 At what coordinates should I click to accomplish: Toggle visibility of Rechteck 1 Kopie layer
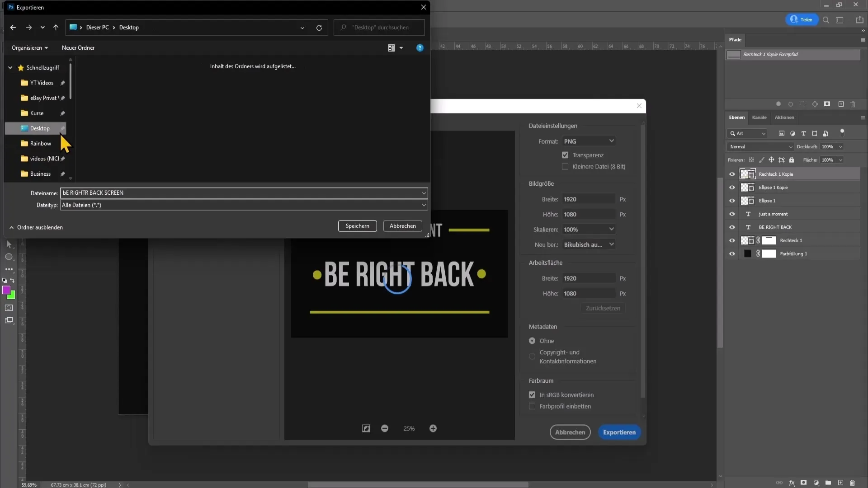pyautogui.click(x=732, y=174)
